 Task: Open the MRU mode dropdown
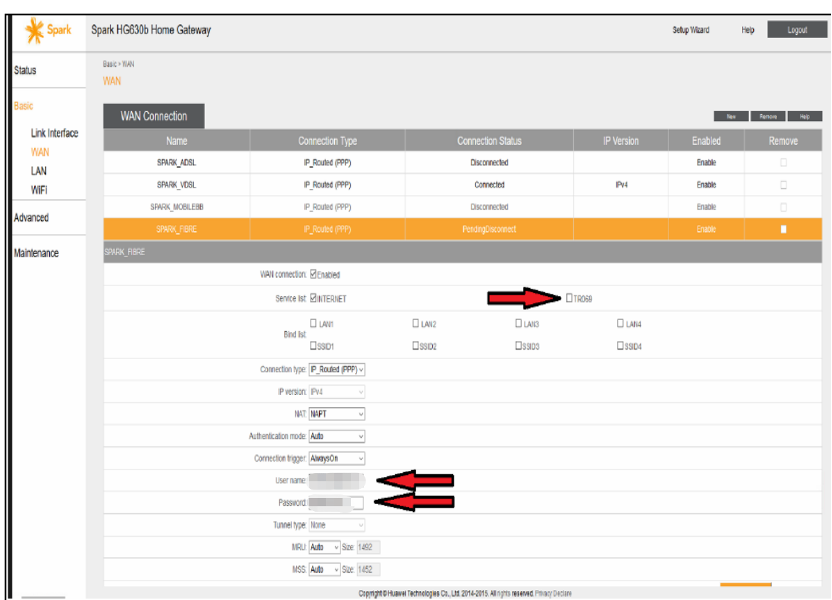tap(324, 547)
